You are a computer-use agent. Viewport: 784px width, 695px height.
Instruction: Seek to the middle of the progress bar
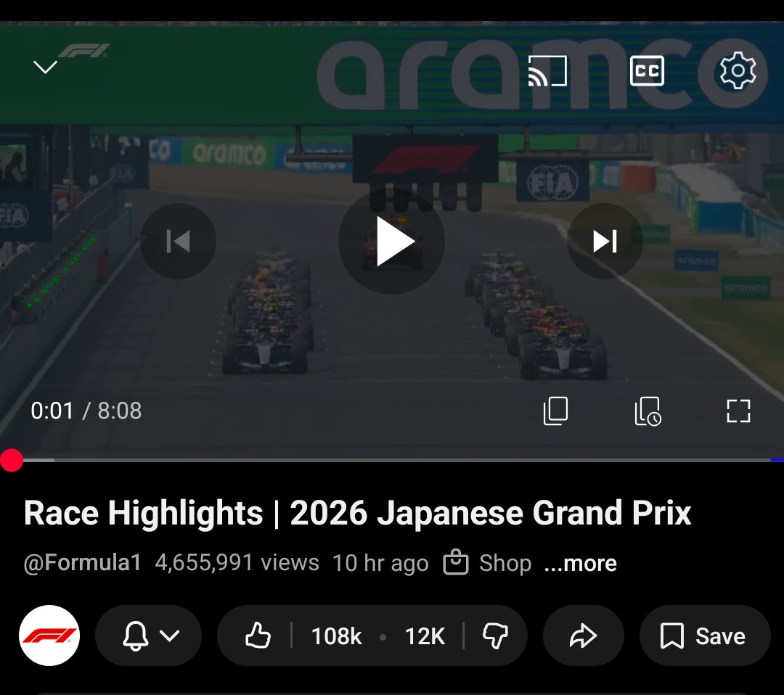(x=392, y=460)
